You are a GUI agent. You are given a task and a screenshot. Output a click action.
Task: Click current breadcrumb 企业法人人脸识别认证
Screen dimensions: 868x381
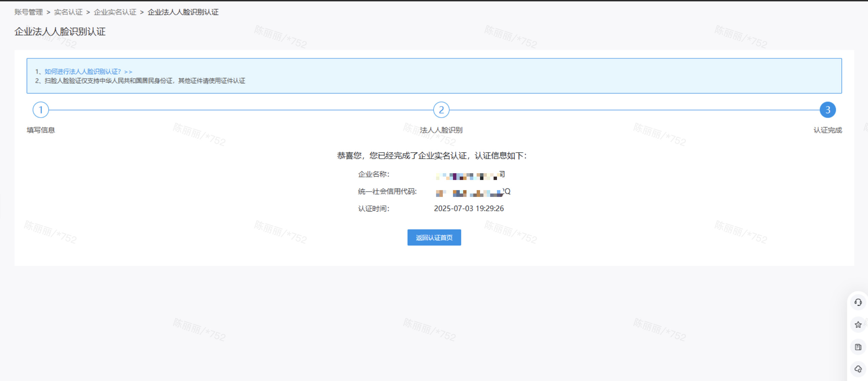point(183,12)
